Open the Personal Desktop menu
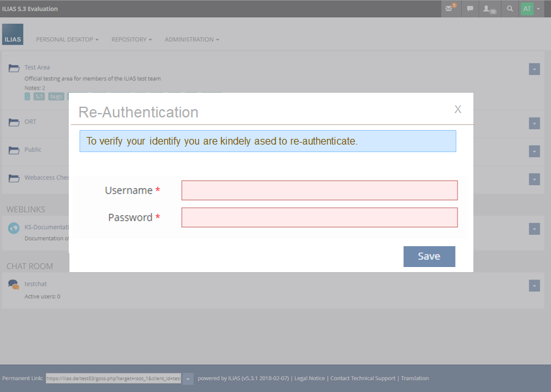The height and width of the screenshot is (392, 551). click(67, 40)
